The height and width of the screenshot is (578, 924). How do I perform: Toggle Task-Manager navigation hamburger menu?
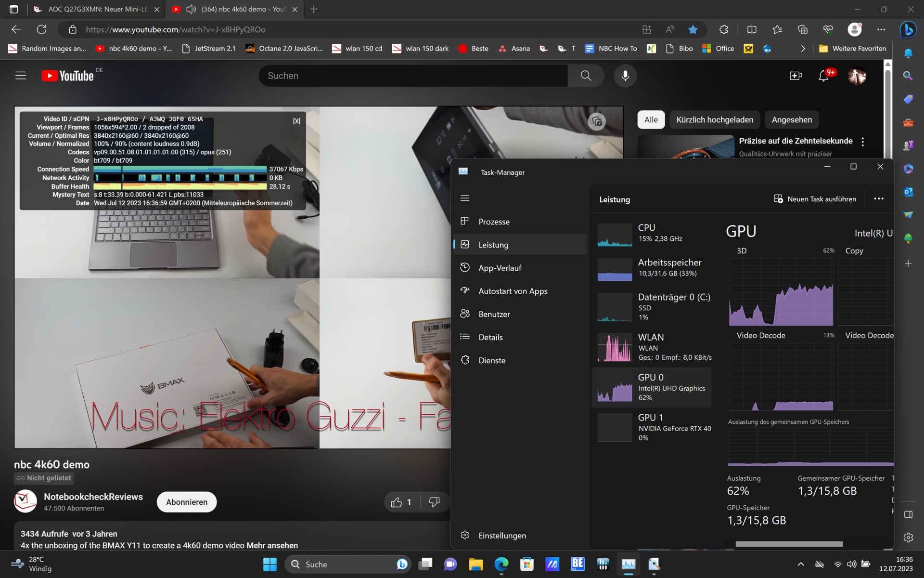(464, 198)
